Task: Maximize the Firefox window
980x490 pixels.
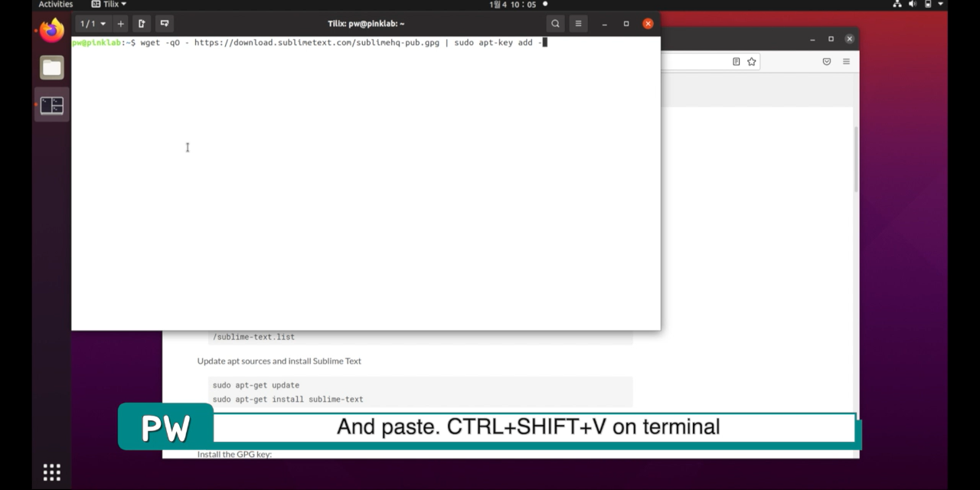Action: click(x=831, y=39)
